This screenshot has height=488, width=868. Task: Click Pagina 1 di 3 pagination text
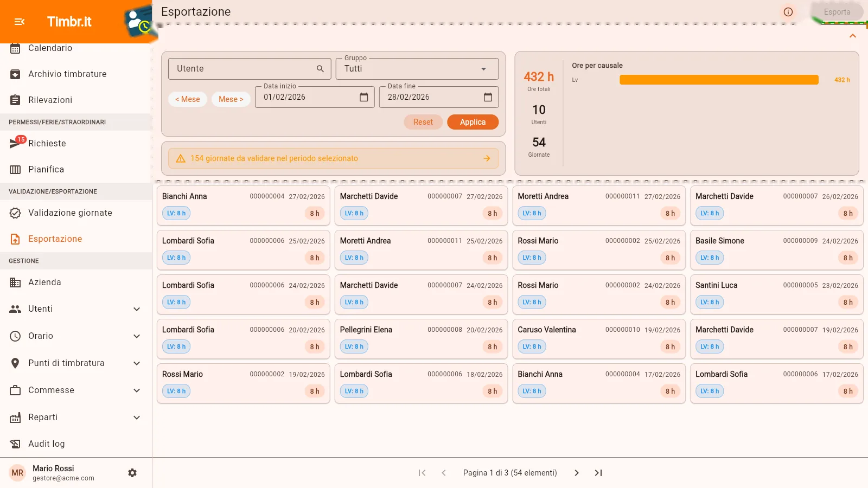point(510,473)
